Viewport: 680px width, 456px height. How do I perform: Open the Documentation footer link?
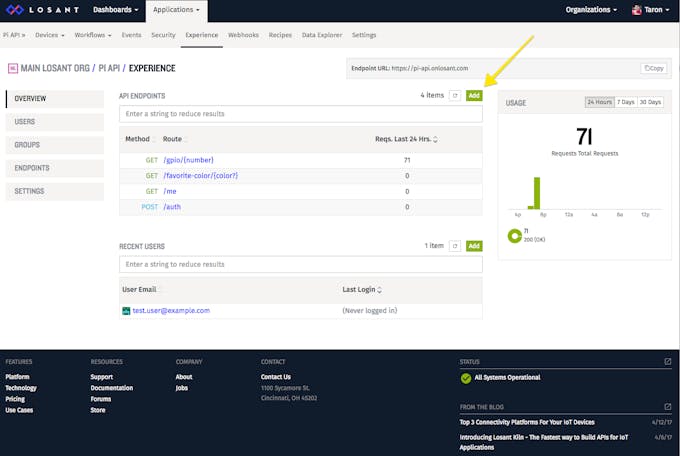(111, 388)
